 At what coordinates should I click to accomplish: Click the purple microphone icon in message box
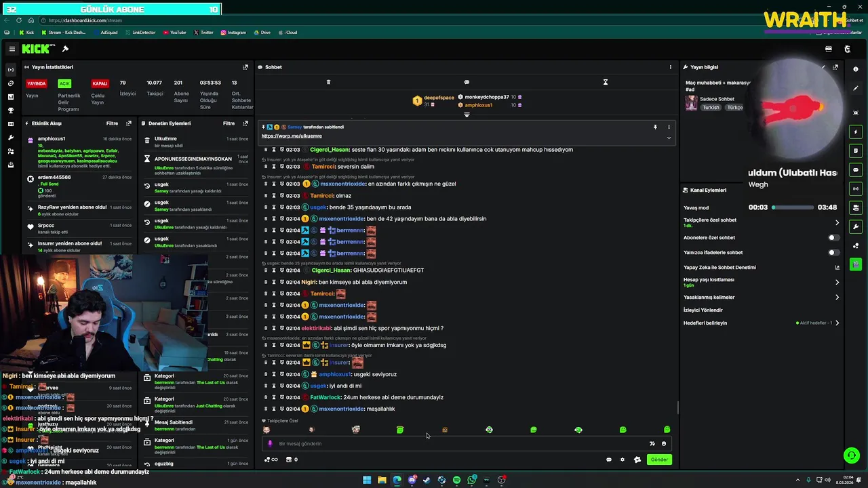pos(270,443)
